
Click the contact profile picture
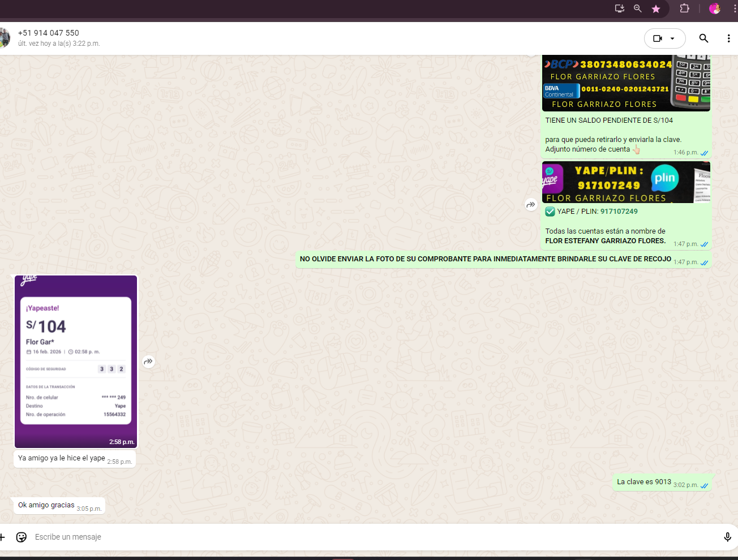5,38
